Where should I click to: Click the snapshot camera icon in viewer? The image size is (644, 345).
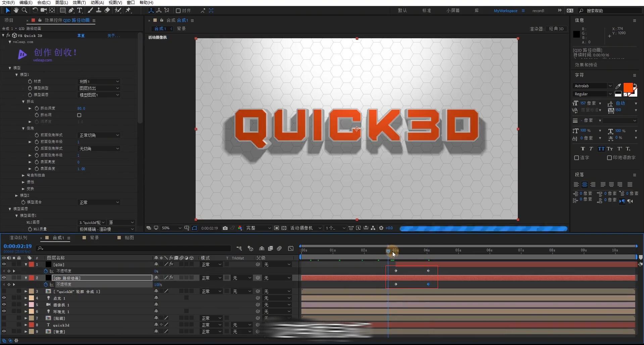pyautogui.click(x=225, y=228)
